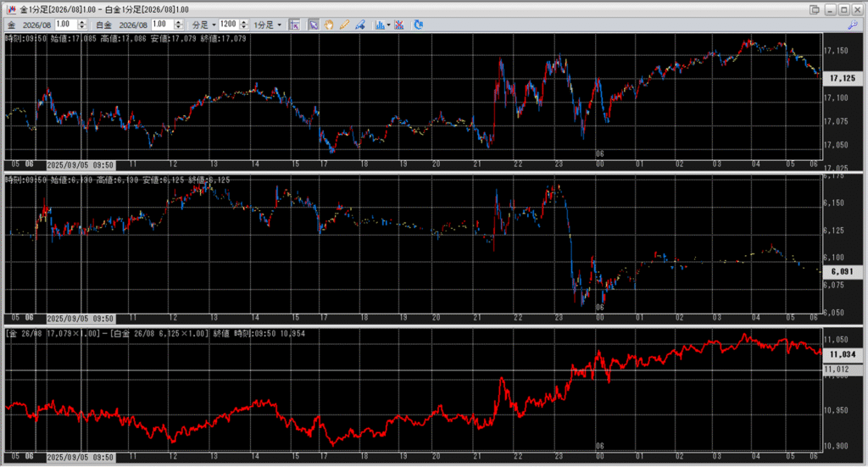The height and width of the screenshot is (467, 868).
Task: Click the 17,125 gold price label
Action: point(843,78)
